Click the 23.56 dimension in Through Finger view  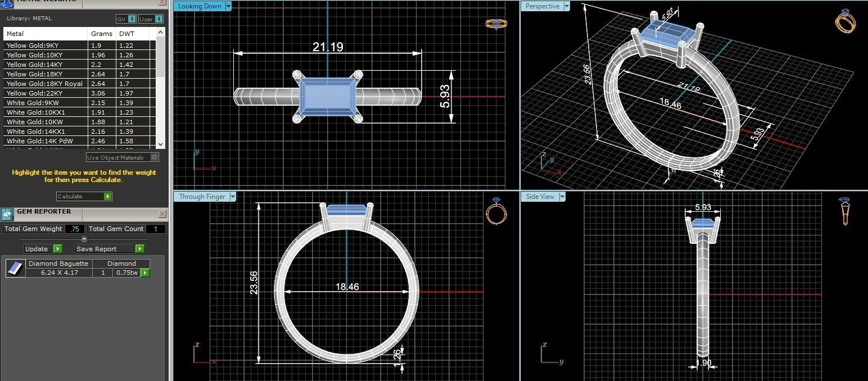coord(254,282)
